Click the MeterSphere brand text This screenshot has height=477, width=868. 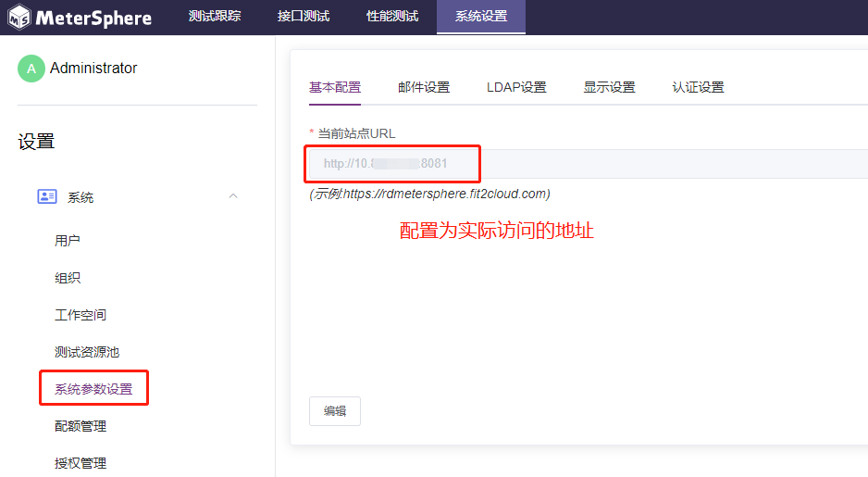click(93, 19)
